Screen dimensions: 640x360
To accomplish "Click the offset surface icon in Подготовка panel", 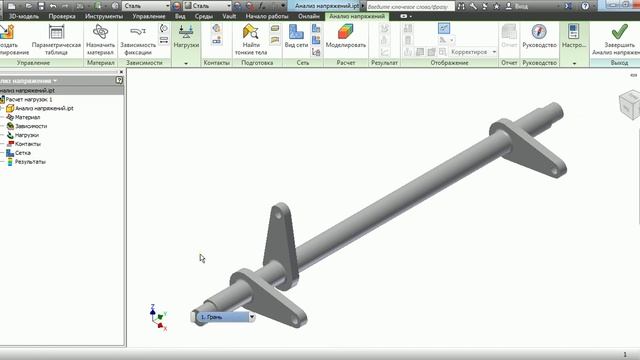I will tap(275, 40).
